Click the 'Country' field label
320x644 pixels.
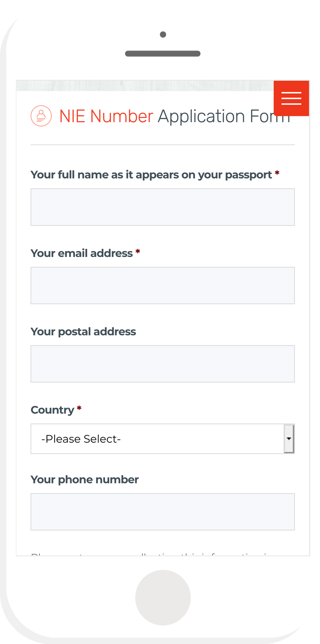click(x=52, y=410)
